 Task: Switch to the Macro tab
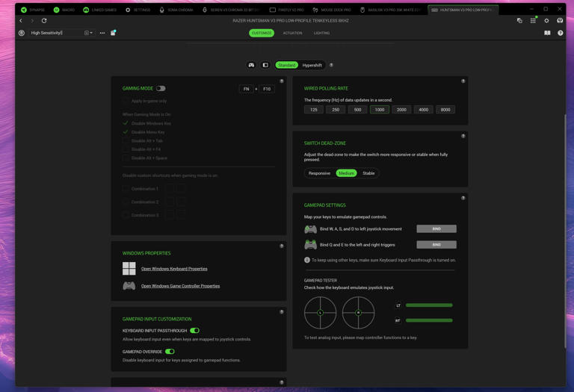pos(64,10)
